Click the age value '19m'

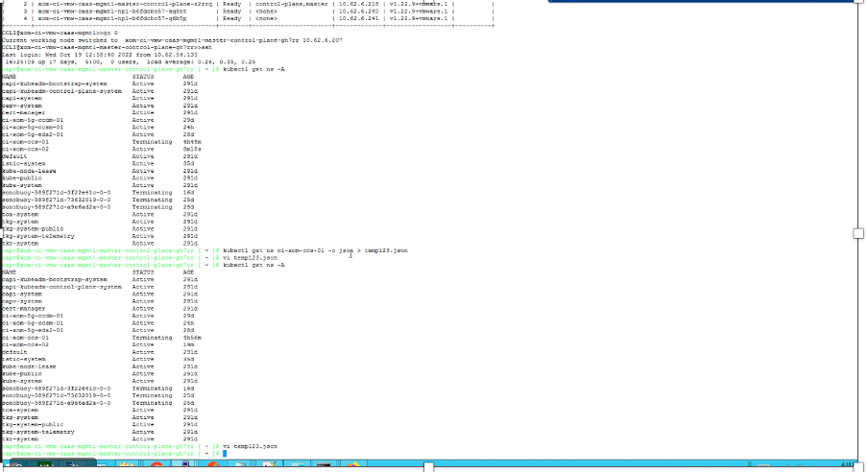(x=189, y=344)
